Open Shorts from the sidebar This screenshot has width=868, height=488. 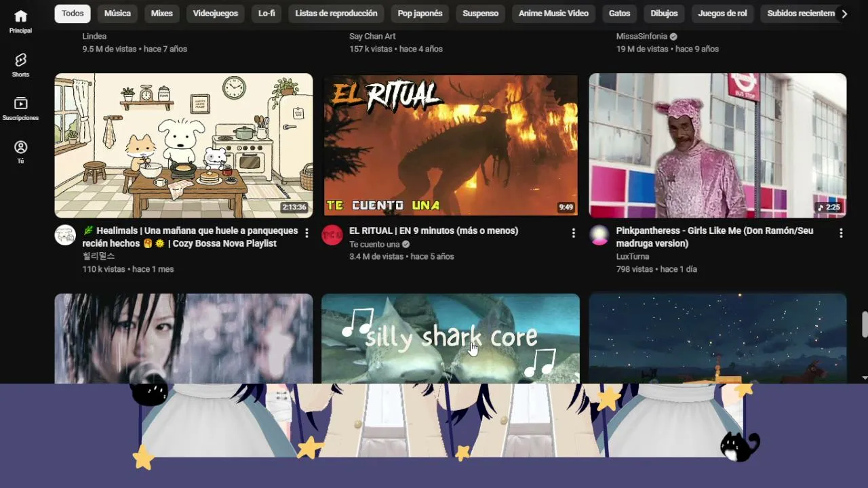point(20,65)
